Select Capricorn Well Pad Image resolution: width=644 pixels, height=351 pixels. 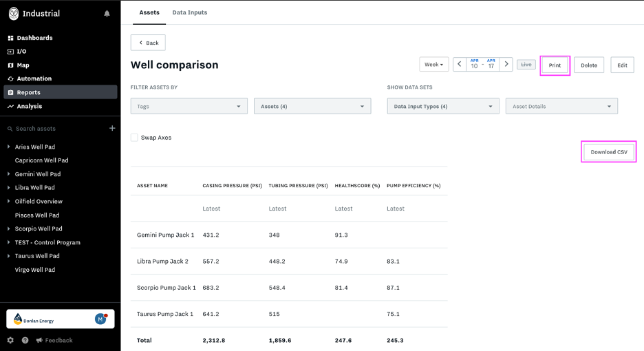[41, 160]
